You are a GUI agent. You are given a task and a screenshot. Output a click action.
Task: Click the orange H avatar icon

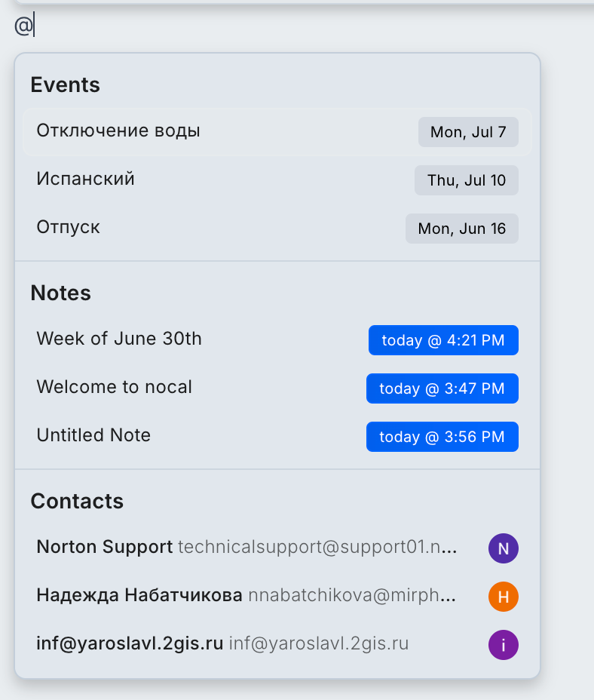(x=503, y=597)
